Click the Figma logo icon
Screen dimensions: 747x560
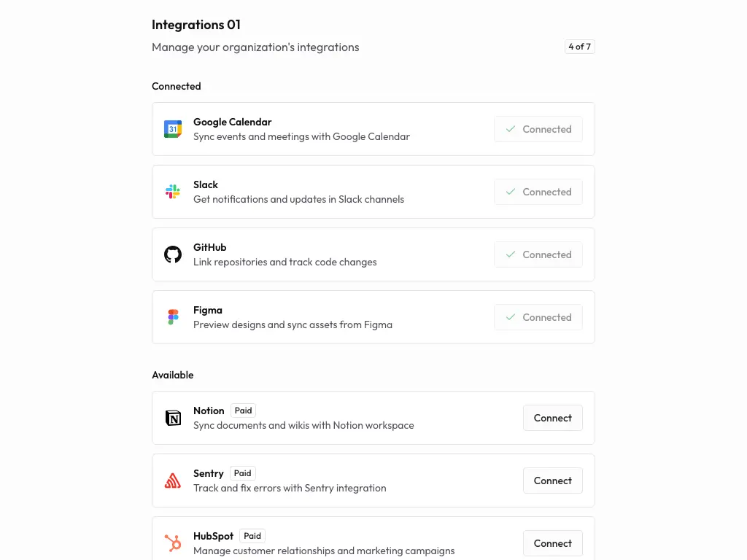[172, 316]
